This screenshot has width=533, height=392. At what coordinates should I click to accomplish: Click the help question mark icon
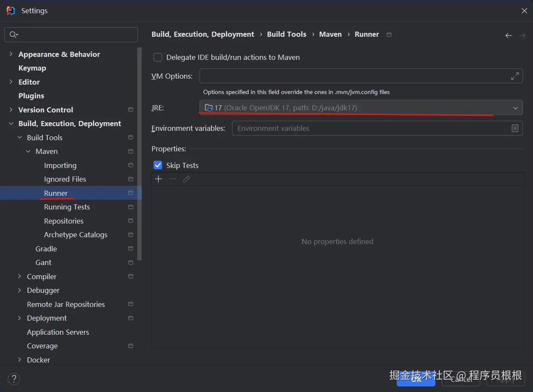pos(14,379)
